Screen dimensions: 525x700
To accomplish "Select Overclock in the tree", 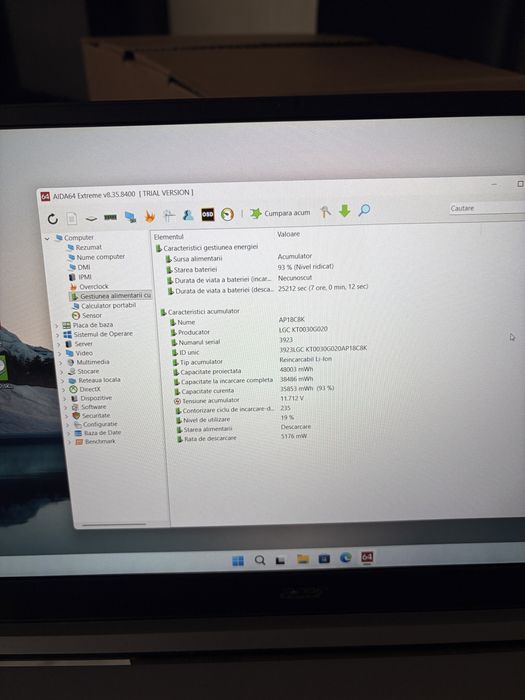I will 89,286.
